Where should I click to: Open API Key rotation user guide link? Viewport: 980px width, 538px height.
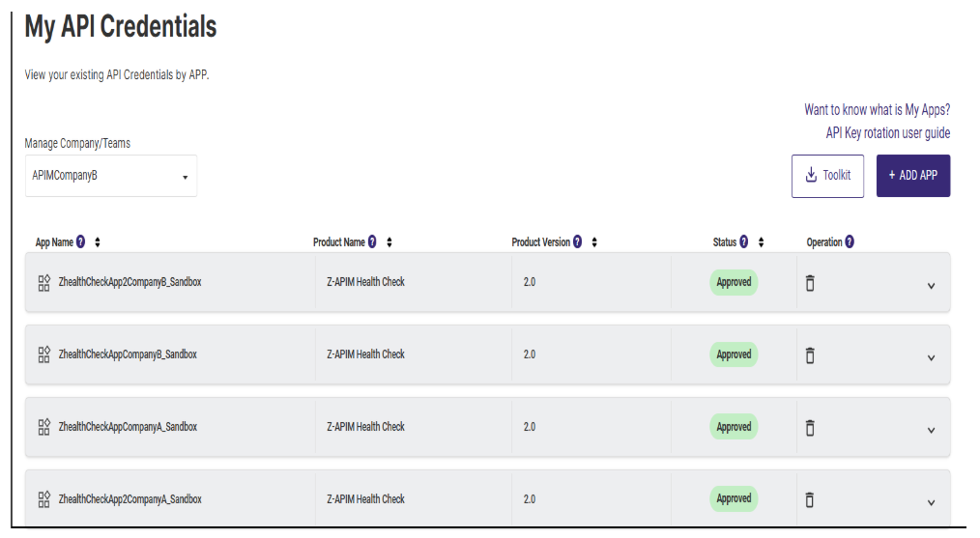point(888,133)
